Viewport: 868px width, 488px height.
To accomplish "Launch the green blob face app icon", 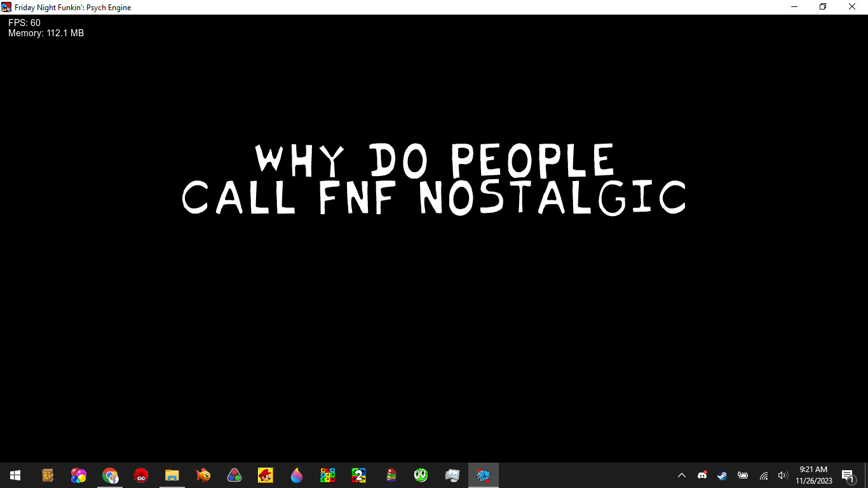I will tap(421, 475).
